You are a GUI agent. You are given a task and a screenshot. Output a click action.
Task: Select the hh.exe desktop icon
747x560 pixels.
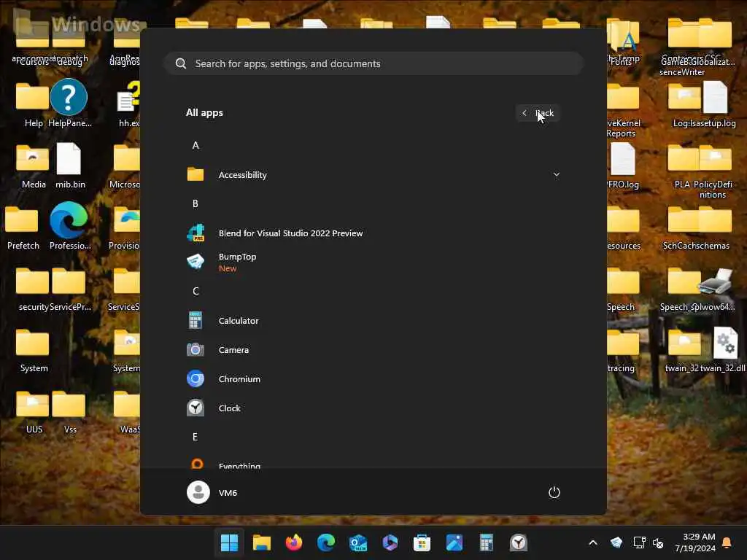(x=128, y=104)
